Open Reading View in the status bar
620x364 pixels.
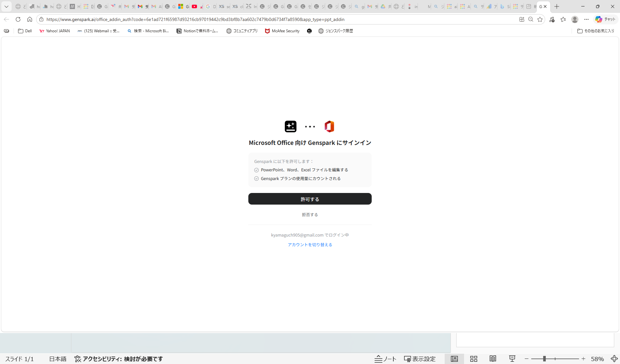pos(493,359)
